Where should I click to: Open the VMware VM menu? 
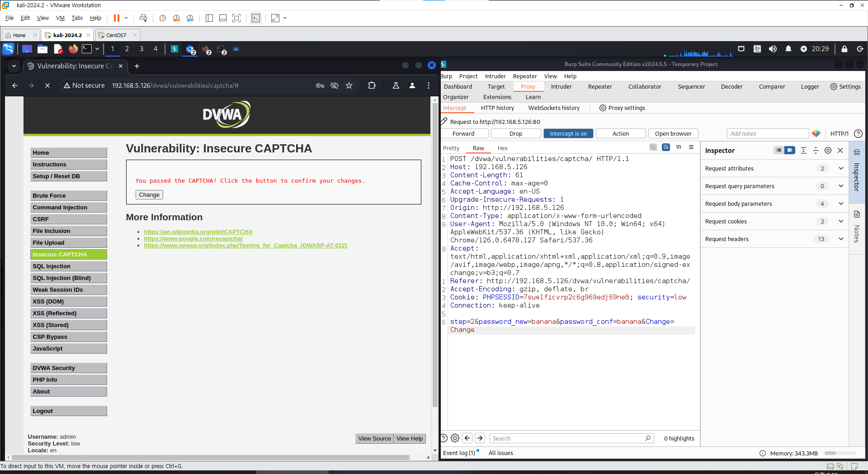pyautogui.click(x=60, y=18)
